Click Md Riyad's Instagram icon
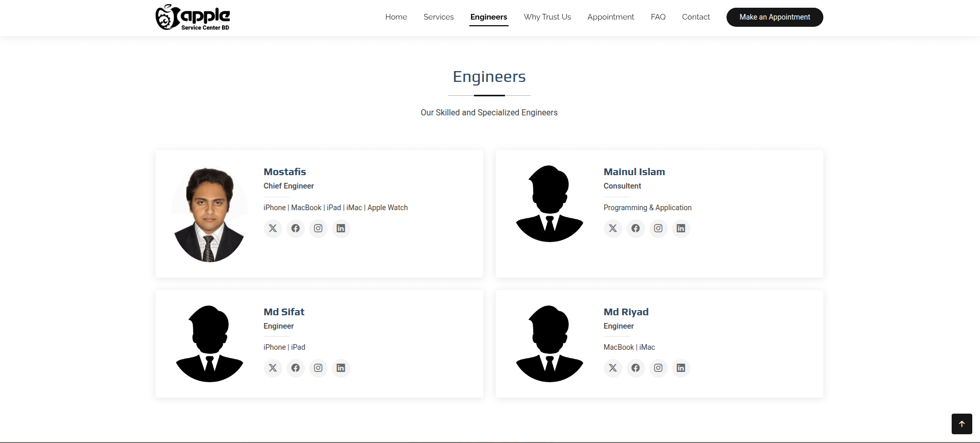Viewport: 980px width, 443px height. (x=658, y=368)
